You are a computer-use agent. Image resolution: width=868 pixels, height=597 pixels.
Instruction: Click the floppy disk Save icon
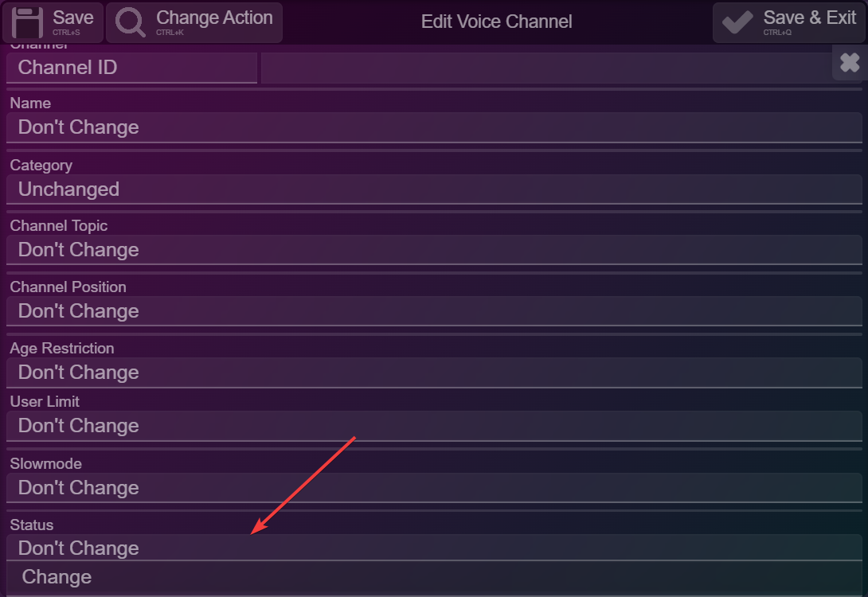click(27, 22)
